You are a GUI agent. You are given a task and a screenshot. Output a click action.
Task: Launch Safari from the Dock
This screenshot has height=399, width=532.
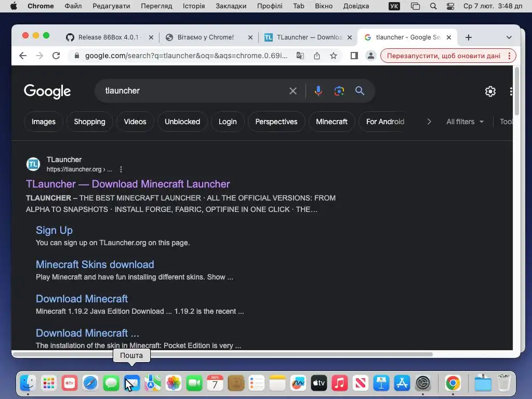90,383
